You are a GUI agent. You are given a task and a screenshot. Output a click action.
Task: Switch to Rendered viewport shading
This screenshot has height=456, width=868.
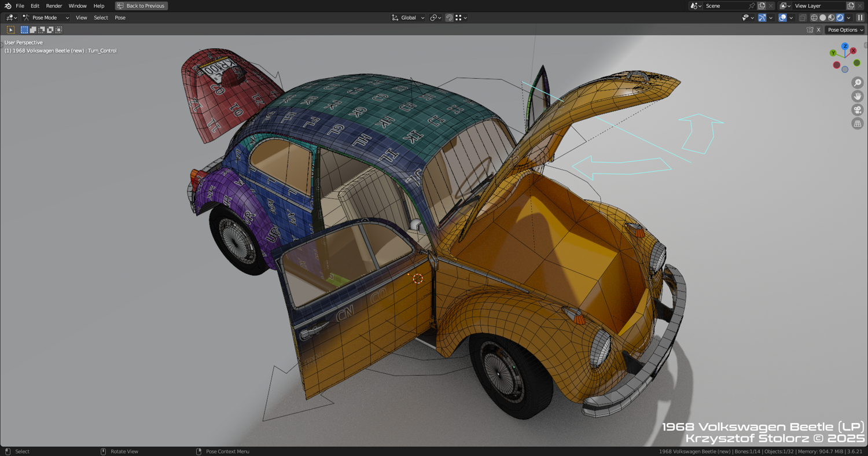[840, 18]
